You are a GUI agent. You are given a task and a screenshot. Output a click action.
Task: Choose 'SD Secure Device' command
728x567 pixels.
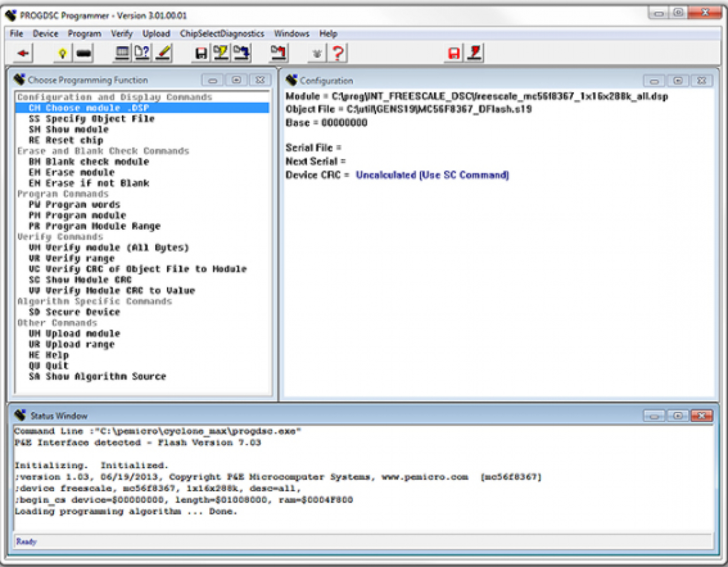click(74, 312)
